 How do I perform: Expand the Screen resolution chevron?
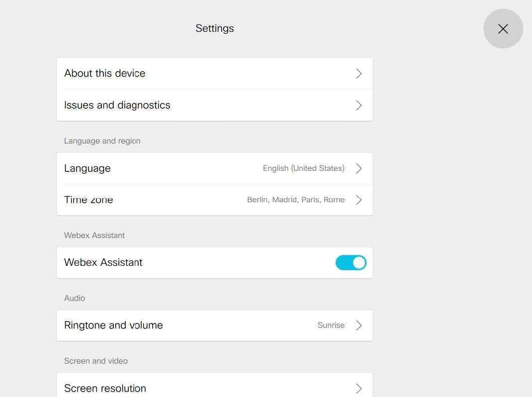tap(358, 389)
